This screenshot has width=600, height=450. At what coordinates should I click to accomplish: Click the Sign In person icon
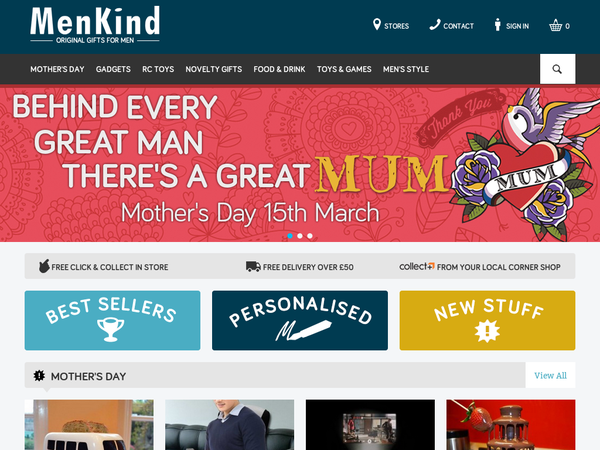pos(497,25)
